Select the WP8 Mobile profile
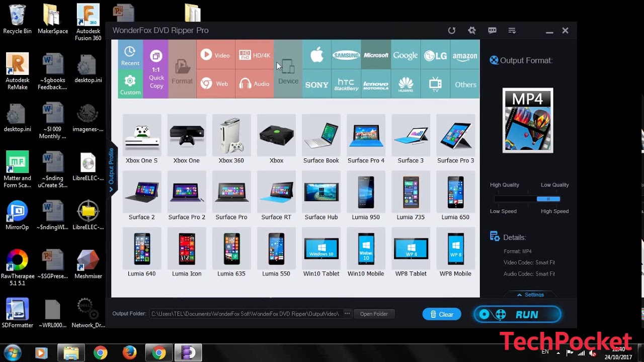The width and height of the screenshot is (644, 362). pyautogui.click(x=455, y=252)
